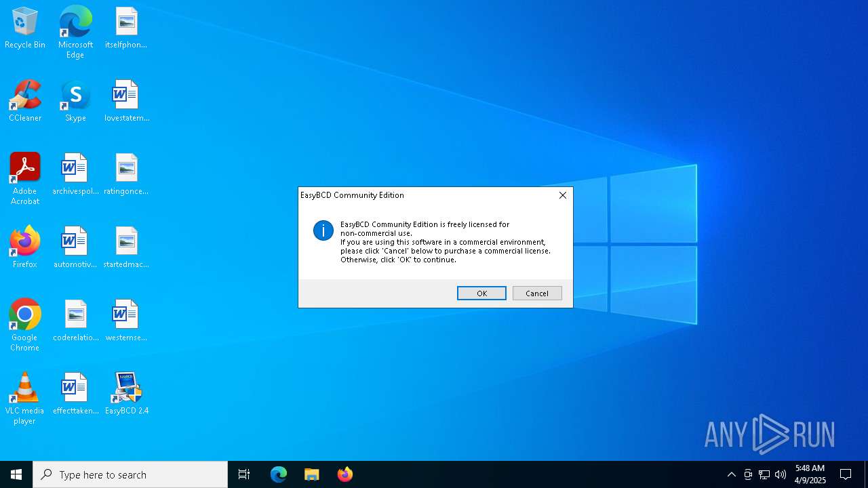Open Task View on the taskbar
Image resolution: width=868 pixels, height=488 pixels.
click(244, 474)
